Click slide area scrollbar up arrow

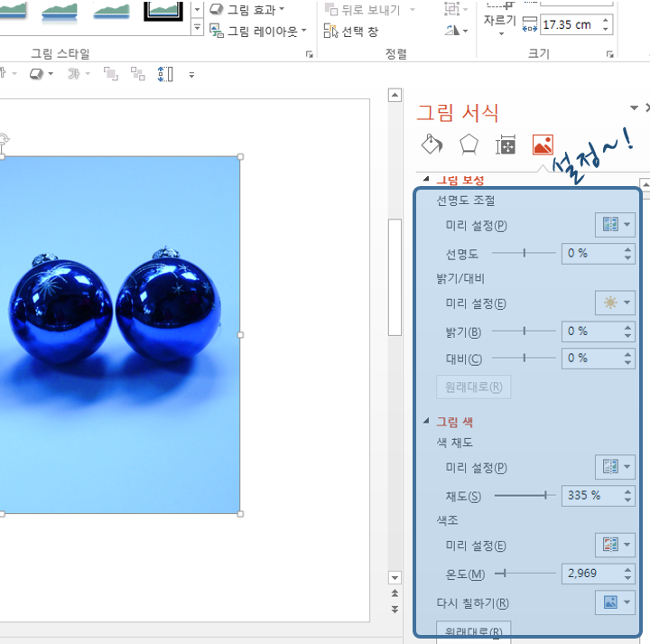(x=395, y=96)
